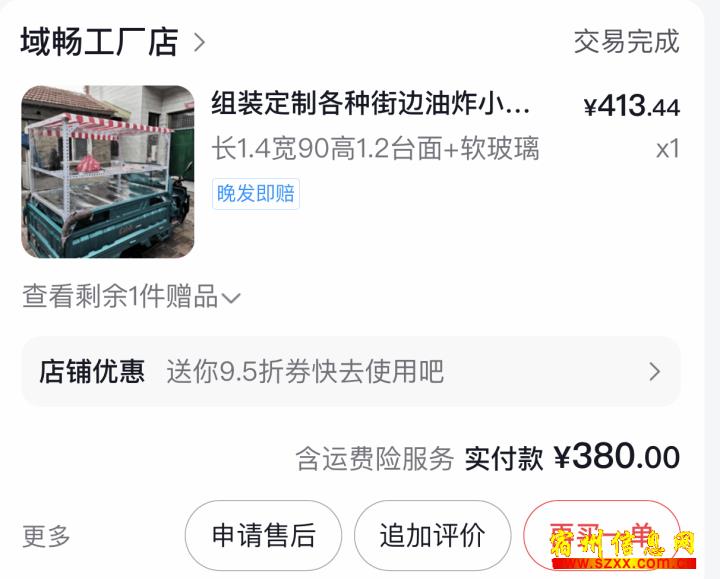
Task: Tap the 追加评价 button
Action: click(x=433, y=535)
